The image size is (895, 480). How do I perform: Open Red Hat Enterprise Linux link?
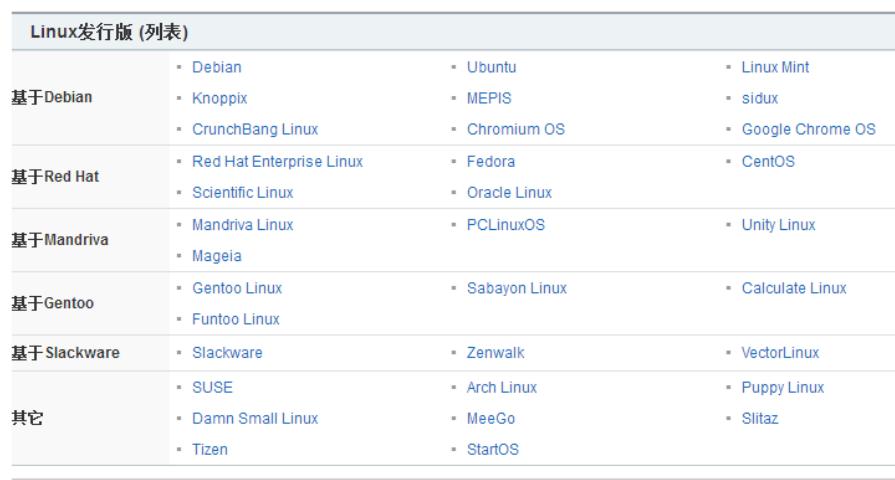(x=277, y=161)
